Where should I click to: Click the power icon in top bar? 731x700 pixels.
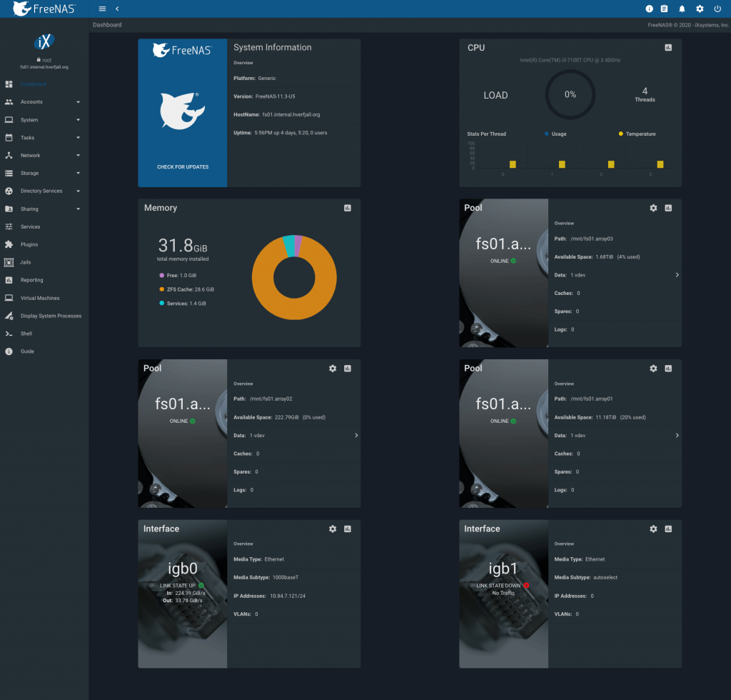tap(717, 9)
